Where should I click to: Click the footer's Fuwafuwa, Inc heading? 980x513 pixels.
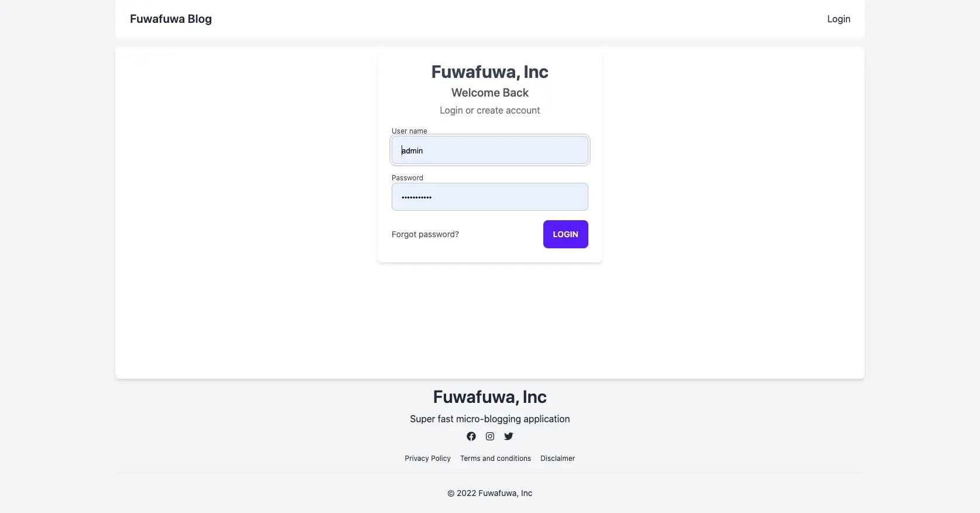coord(490,397)
